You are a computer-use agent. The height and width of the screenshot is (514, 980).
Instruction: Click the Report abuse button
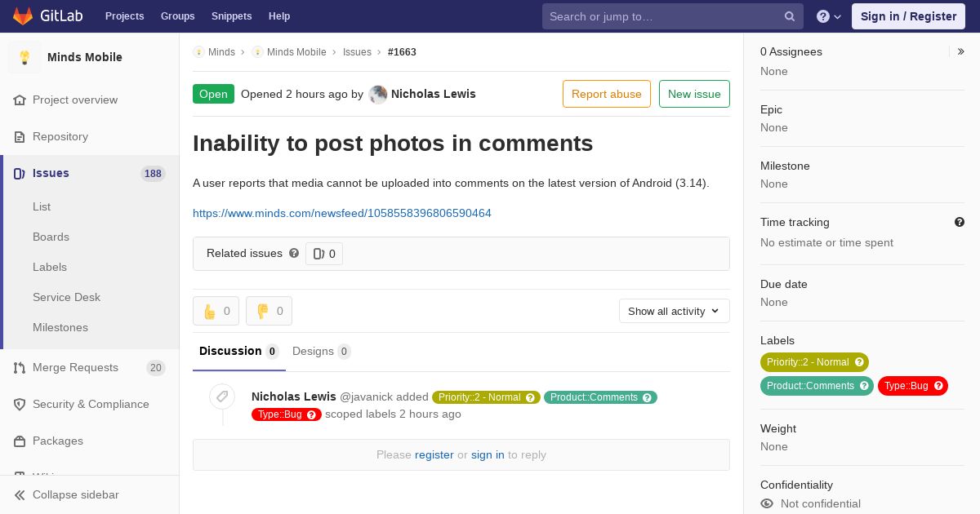point(607,94)
